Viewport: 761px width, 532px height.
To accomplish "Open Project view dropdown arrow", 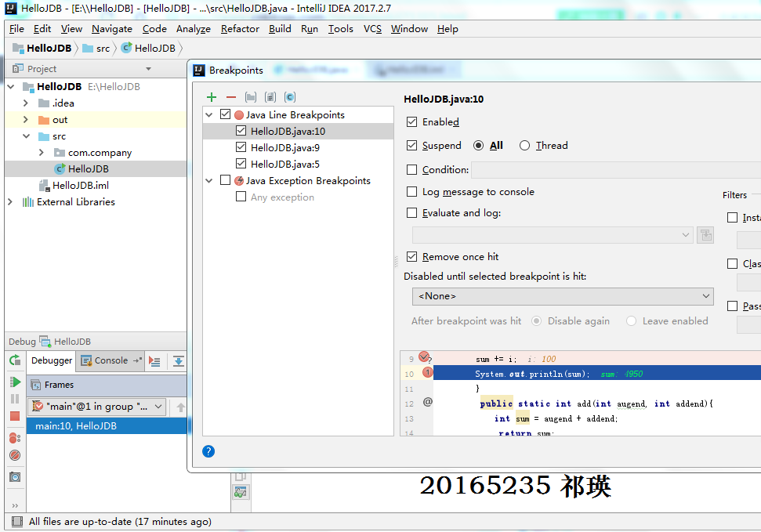I will click(148, 69).
